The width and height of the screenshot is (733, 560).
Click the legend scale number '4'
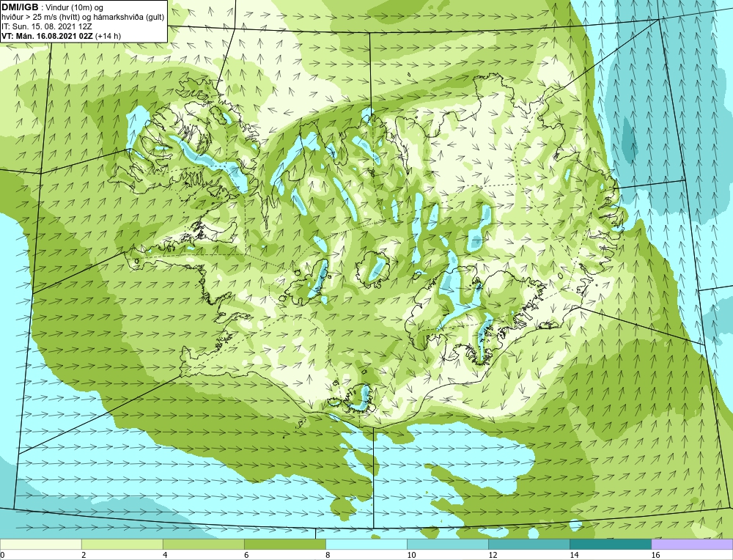coord(165,555)
